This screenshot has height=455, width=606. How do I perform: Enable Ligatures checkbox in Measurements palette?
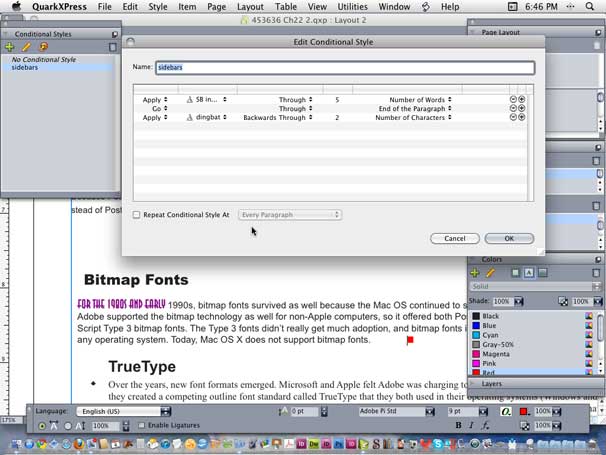[141, 425]
